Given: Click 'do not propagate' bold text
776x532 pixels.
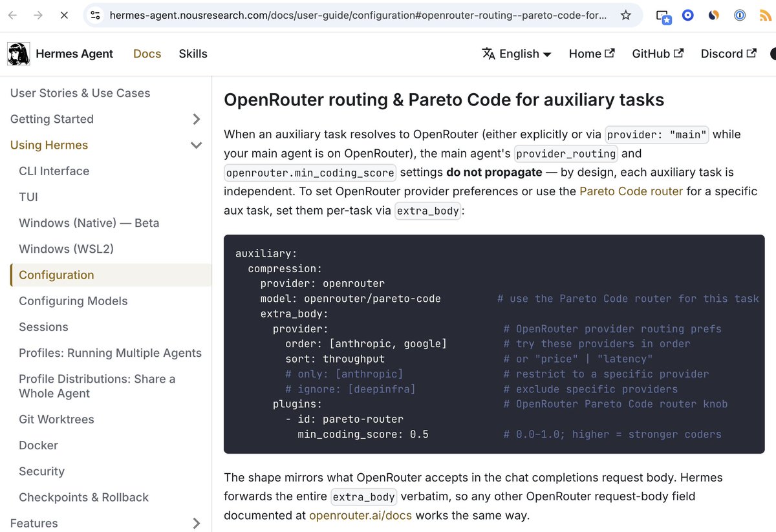Looking at the screenshot, I should 494,173.
